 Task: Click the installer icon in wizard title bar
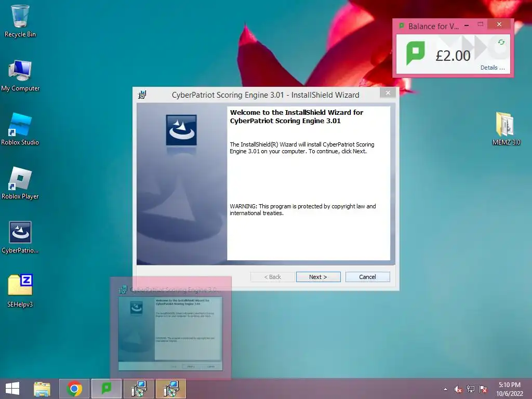142,95
